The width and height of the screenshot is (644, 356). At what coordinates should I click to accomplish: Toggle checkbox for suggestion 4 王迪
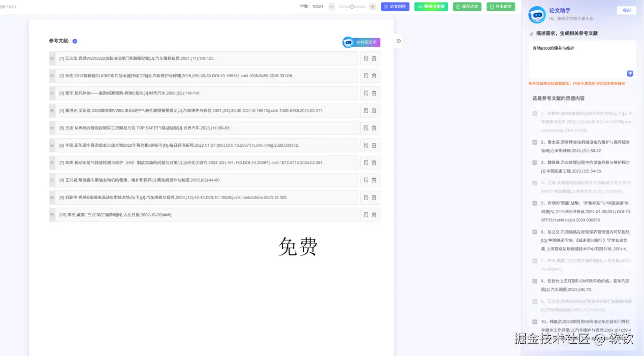535,183
